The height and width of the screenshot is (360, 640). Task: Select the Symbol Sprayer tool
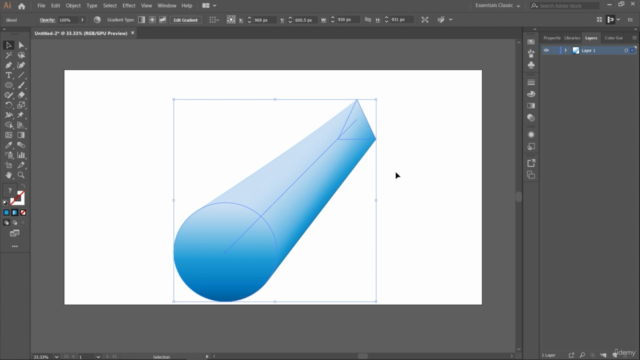click(9, 155)
